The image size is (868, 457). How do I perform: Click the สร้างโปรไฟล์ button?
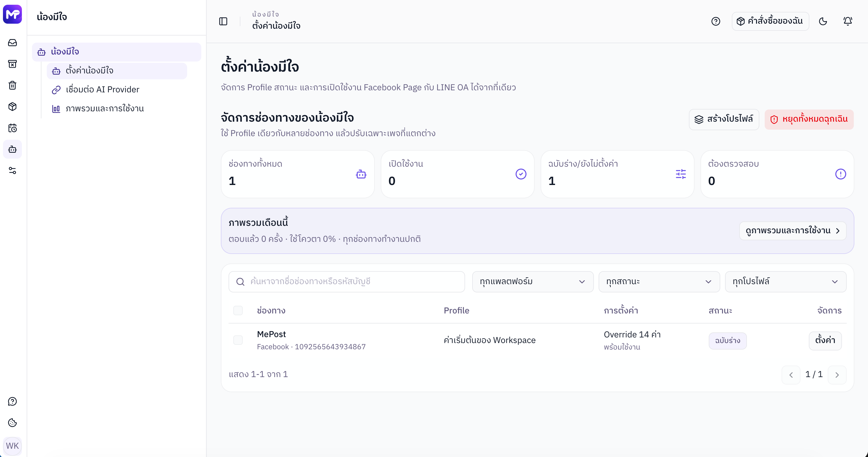point(724,119)
